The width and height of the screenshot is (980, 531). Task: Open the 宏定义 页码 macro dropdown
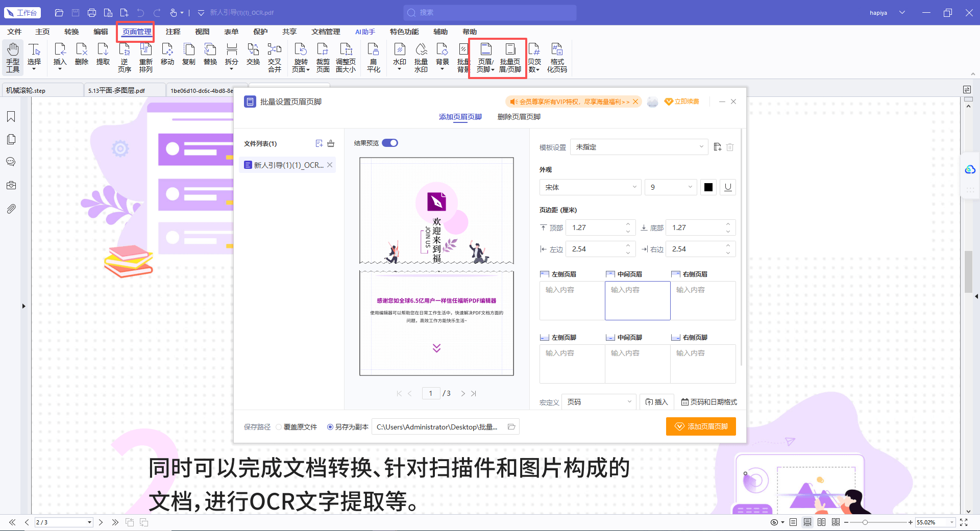pos(599,402)
